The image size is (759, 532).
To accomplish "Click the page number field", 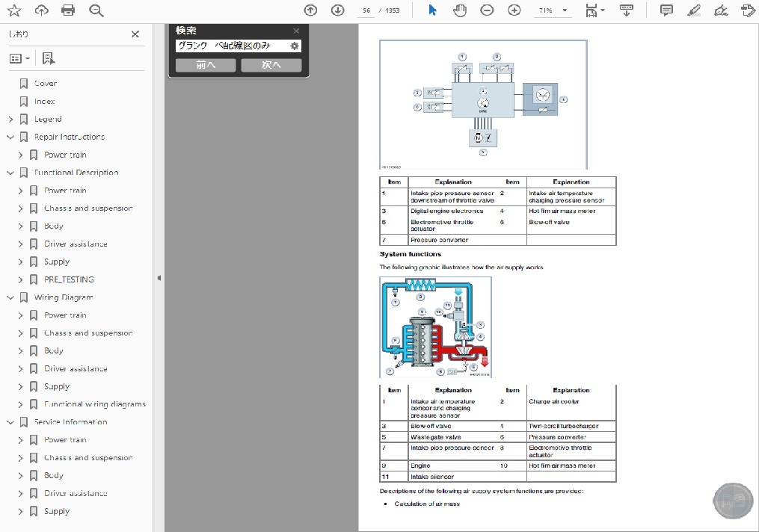I will click(x=366, y=10).
